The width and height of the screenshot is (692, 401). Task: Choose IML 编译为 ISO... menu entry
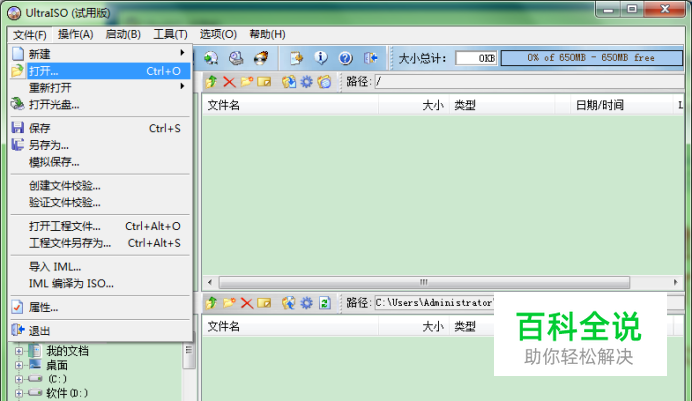pos(101,284)
